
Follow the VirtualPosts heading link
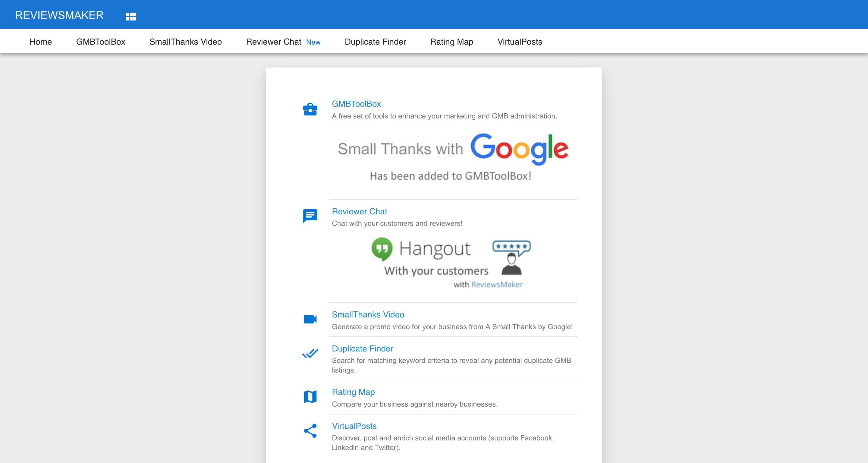tap(354, 426)
